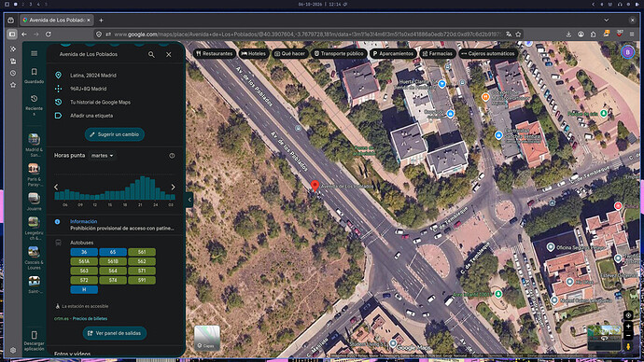The width and height of the screenshot is (644, 362).
Task: Click the red location pin on the map
Action: point(315,186)
